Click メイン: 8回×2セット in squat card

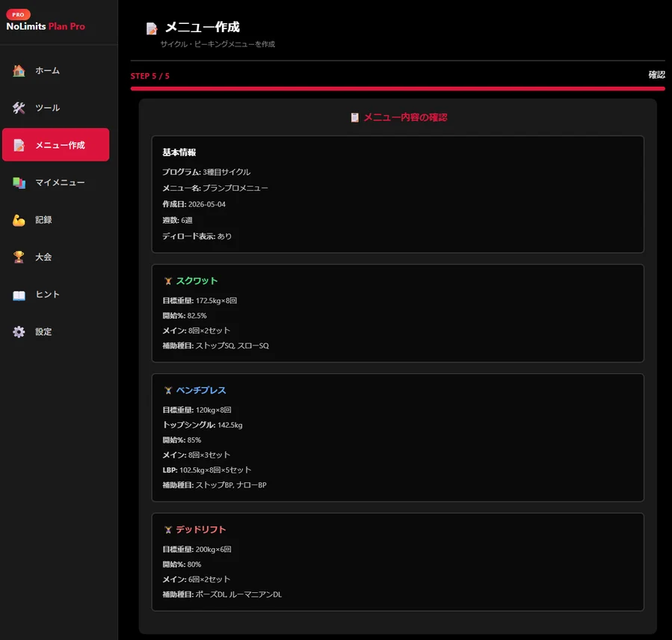coord(197,330)
